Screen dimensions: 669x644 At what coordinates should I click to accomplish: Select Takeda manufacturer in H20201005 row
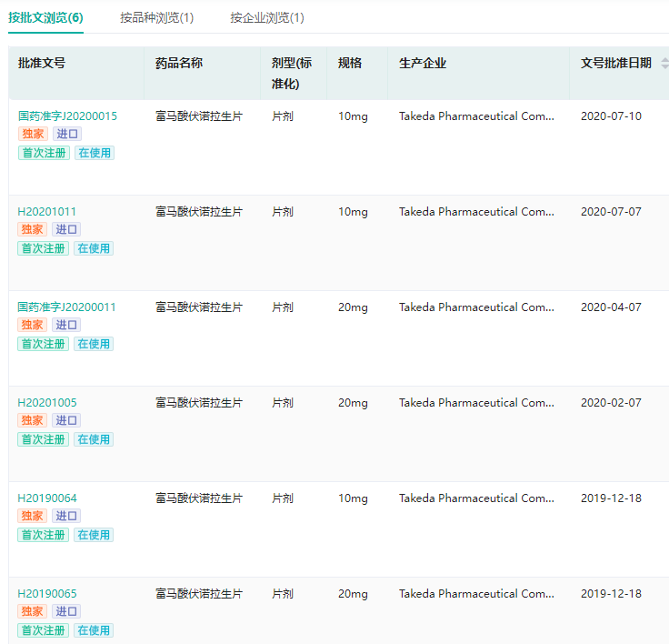(x=476, y=403)
